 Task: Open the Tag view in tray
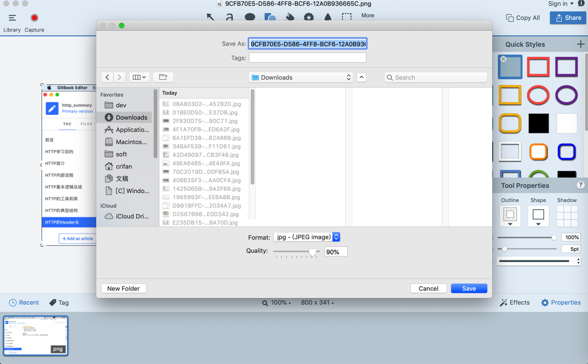tap(59, 303)
